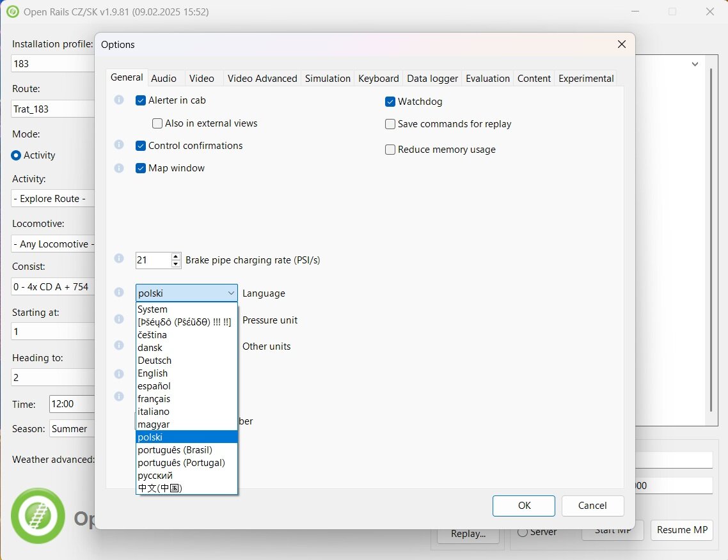Enable Save commands for replay
The width and height of the screenshot is (728, 560).
pos(390,124)
